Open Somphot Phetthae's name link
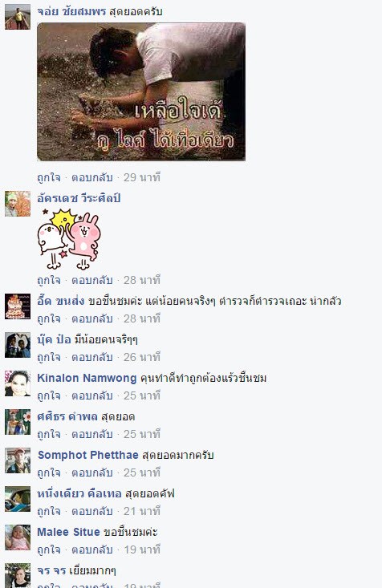Screen dimensions: 382x588 click(x=88, y=455)
